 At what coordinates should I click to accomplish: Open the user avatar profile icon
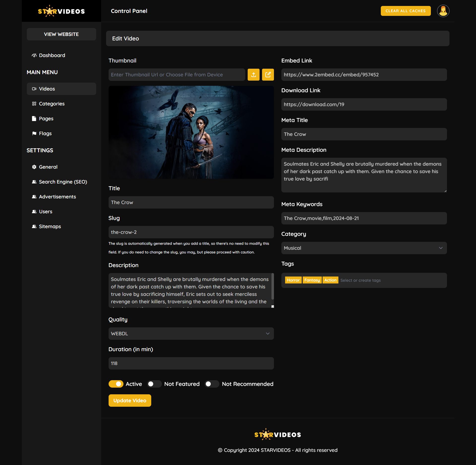[443, 11]
